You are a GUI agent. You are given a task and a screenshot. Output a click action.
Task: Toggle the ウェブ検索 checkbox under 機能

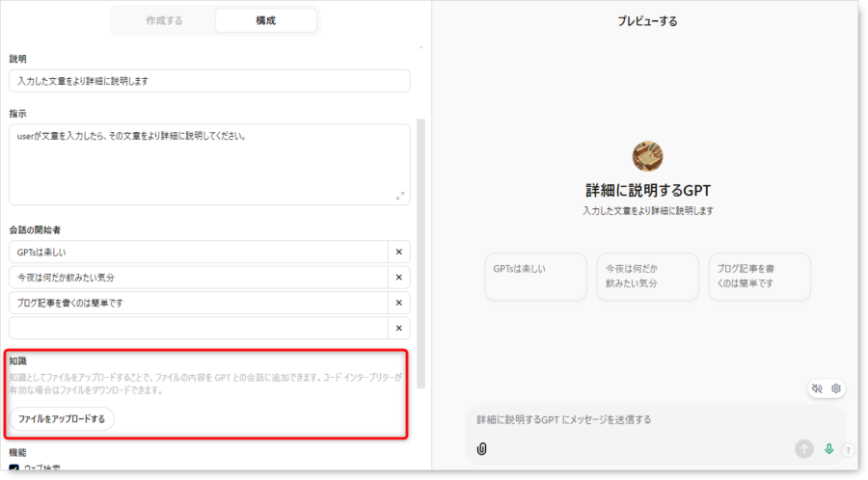[14, 468]
